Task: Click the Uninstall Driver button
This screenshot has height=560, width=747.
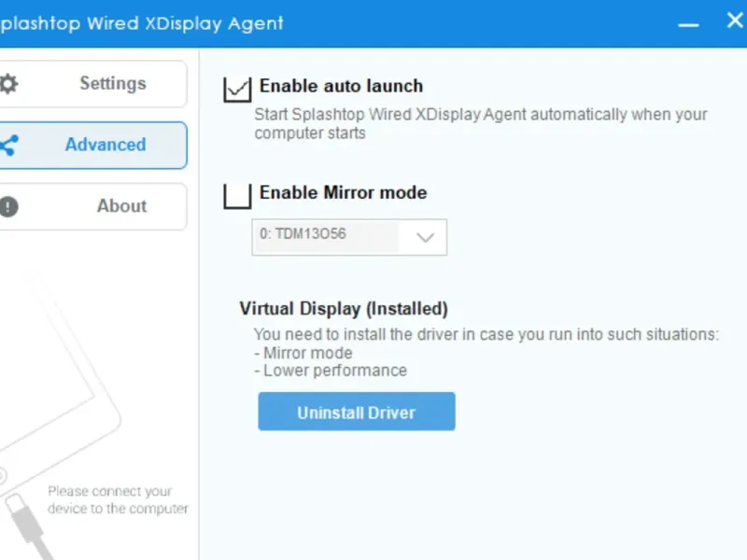Action: (x=357, y=412)
